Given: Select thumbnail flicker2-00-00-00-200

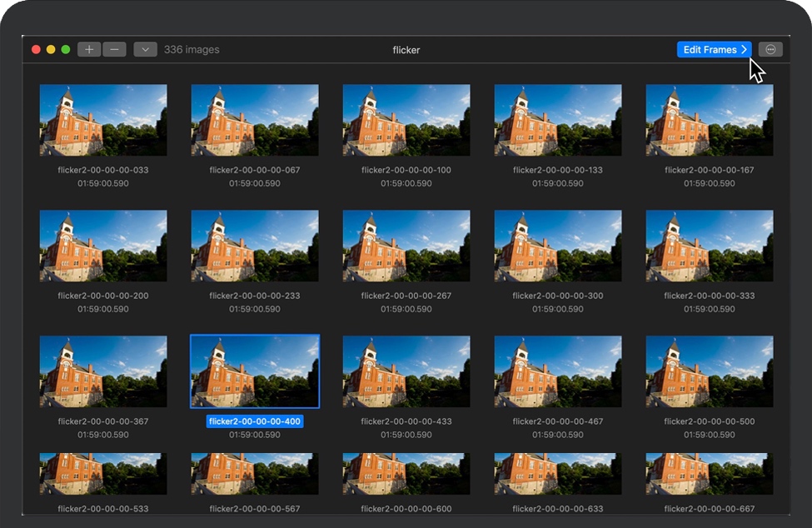Looking at the screenshot, I should [x=103, y=246].
